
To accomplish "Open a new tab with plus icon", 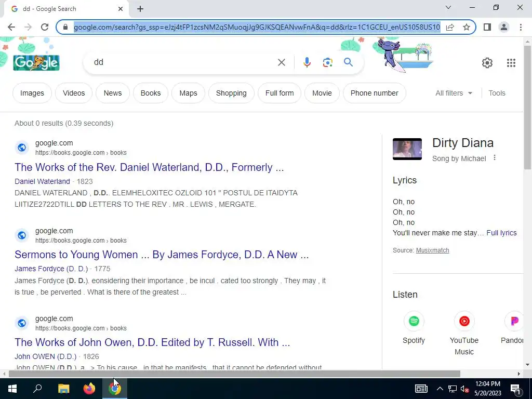I will pos(140,9).
